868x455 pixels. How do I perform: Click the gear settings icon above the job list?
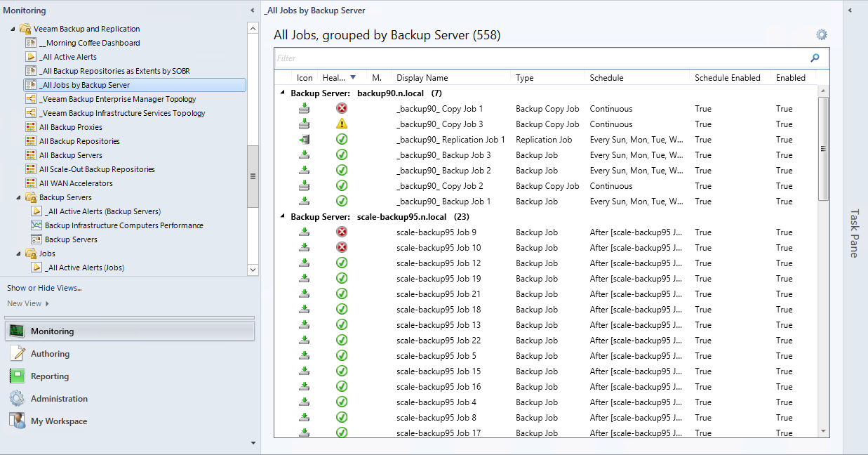tap(822, 35)
